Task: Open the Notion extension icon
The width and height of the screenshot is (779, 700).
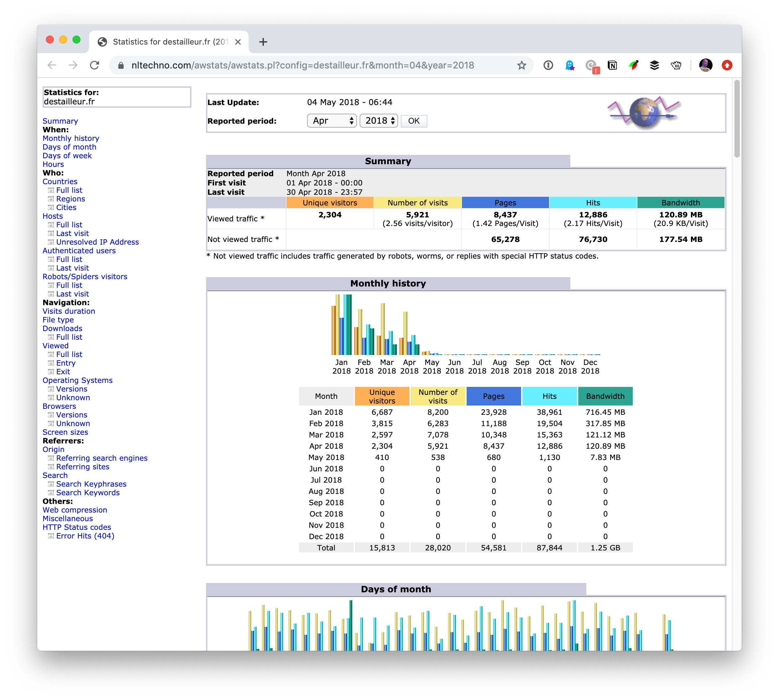Action: (x=612, y=65)
